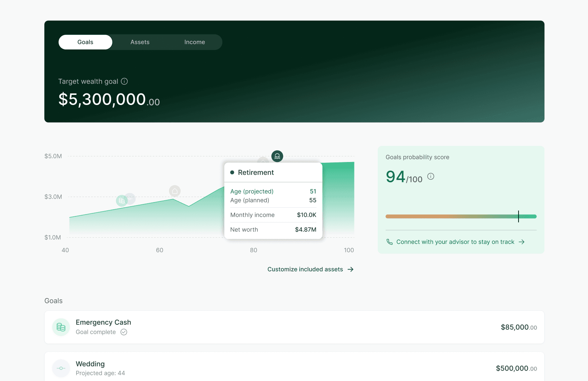Open the Emergency Cash goal row
588x381 pixels.
(294, 327)
